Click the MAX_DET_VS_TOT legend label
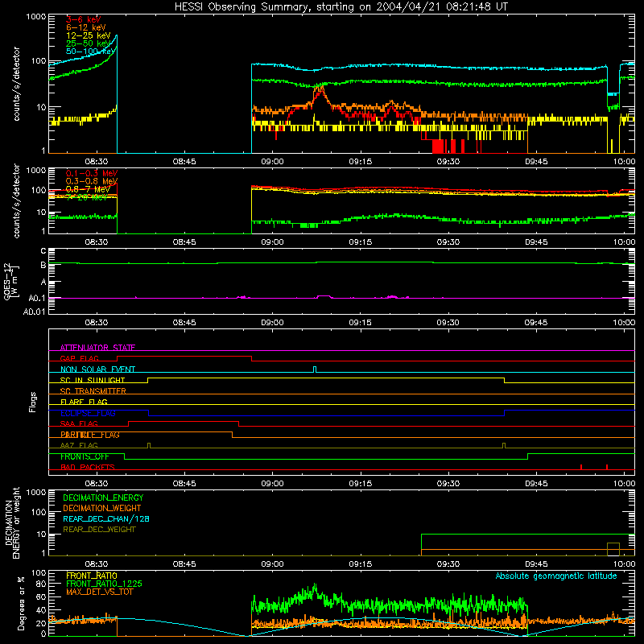The width and height of the screenshot is (644, 644). point(99,592)
